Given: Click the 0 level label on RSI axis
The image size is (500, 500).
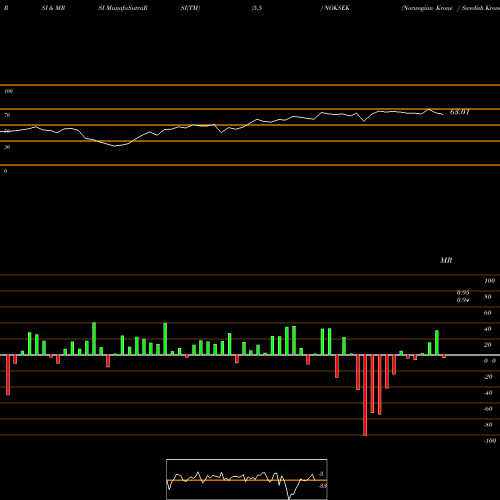Looking at the screenshot, I should point(5,171).
